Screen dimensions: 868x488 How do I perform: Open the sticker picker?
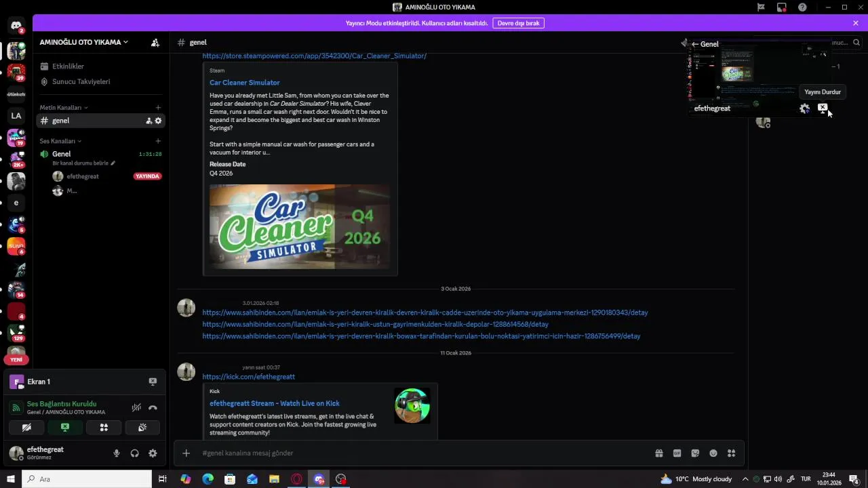[695, 453]
